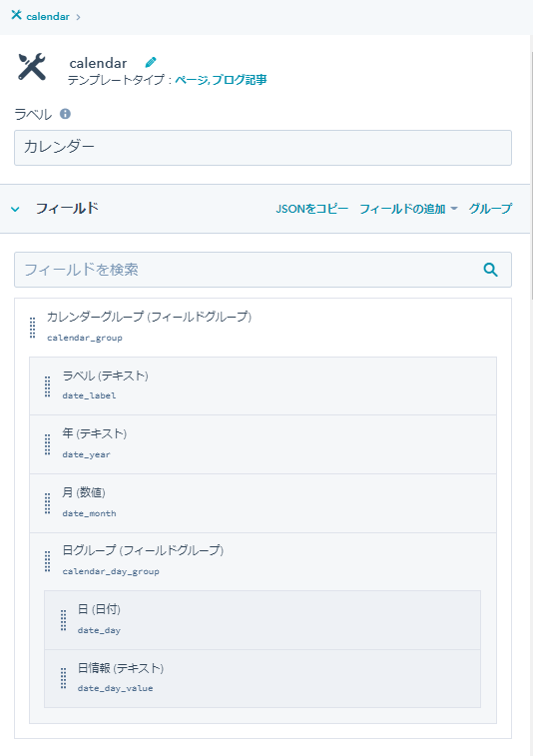Click the module tools icon in breadcrumb
Image resolution: width=533 pixels, height=756 pixels.
(16, 15)
